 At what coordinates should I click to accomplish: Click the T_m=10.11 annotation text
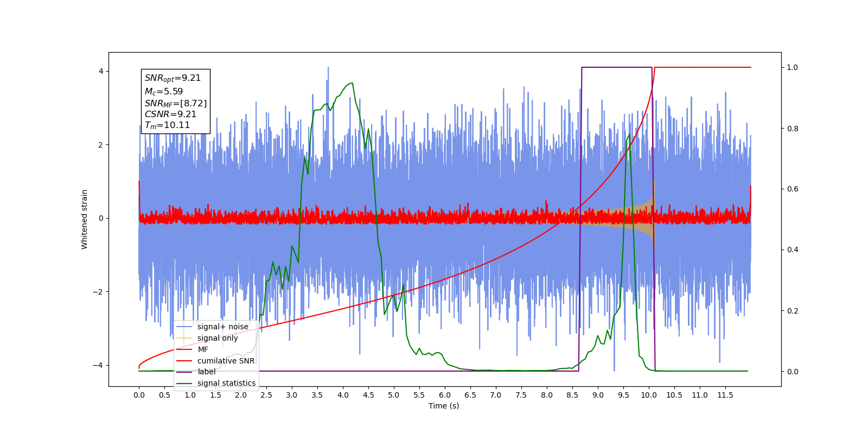pyautogui.click(x=167, y=125)
